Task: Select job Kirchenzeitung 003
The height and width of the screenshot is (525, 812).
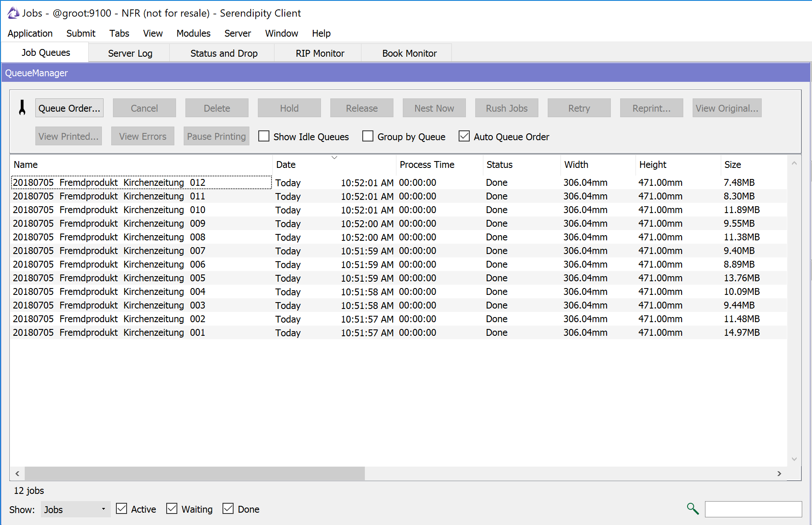Action: (x=399, y=305)
